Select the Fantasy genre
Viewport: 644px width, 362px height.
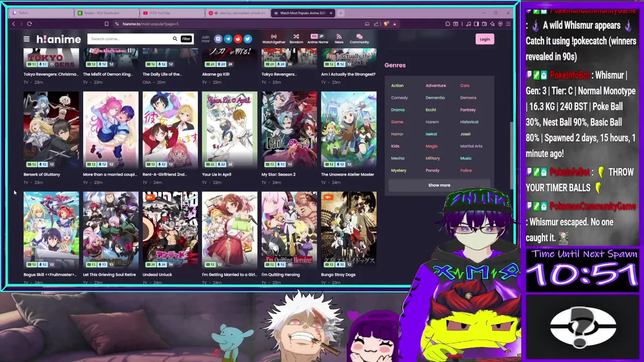467,110
